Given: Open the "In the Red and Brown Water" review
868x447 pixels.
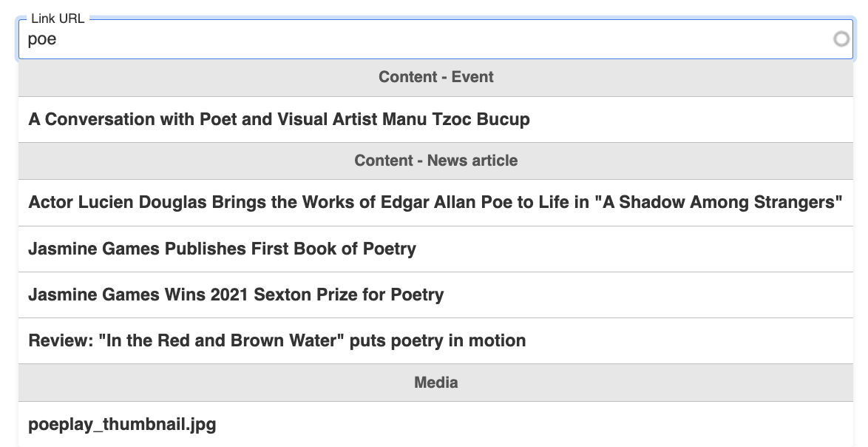Looking at the screenshot, I should coord(277,340).
